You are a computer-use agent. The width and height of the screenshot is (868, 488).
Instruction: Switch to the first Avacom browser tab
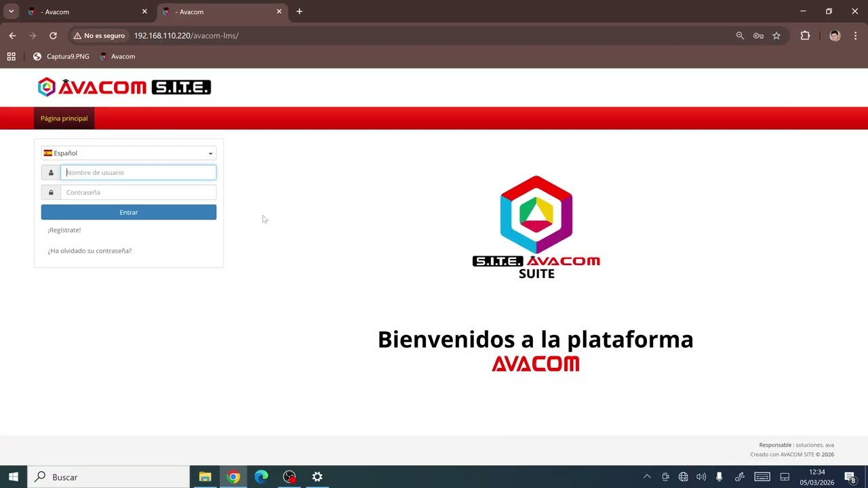tap(87, 12)
